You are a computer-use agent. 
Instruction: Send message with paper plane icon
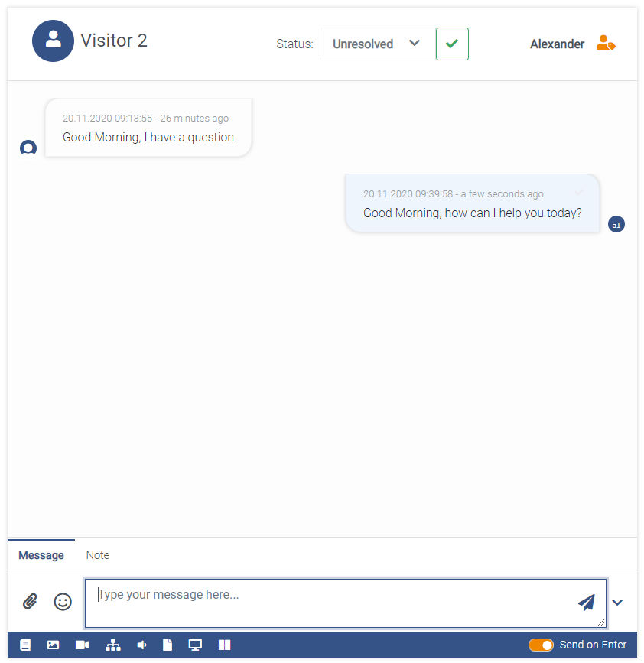587,602
